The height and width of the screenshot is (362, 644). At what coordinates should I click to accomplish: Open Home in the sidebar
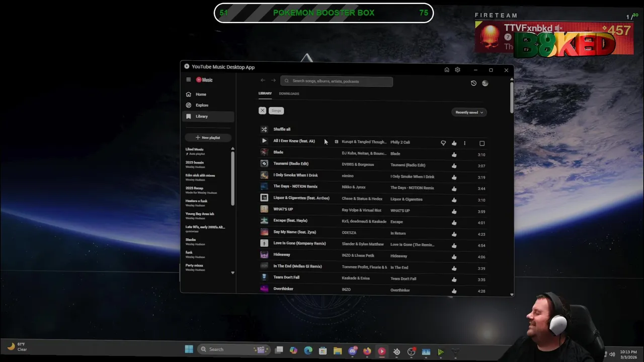[208, 94]
